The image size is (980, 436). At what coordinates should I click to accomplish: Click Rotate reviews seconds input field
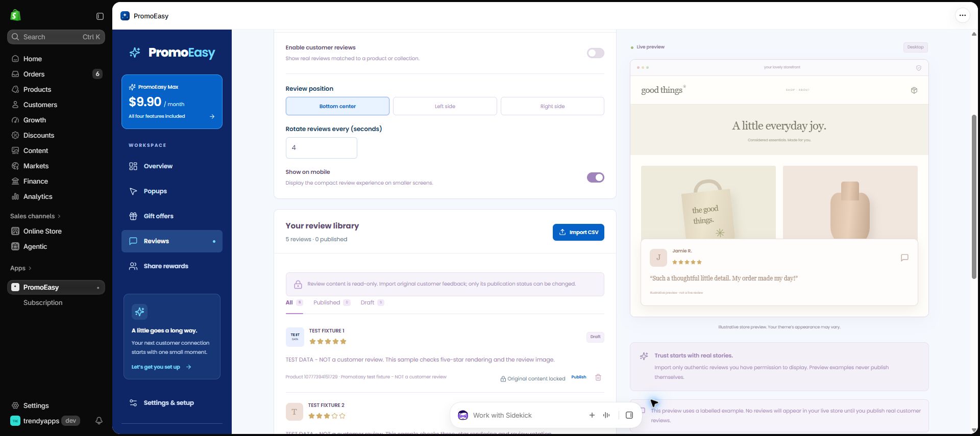(321, 148)
